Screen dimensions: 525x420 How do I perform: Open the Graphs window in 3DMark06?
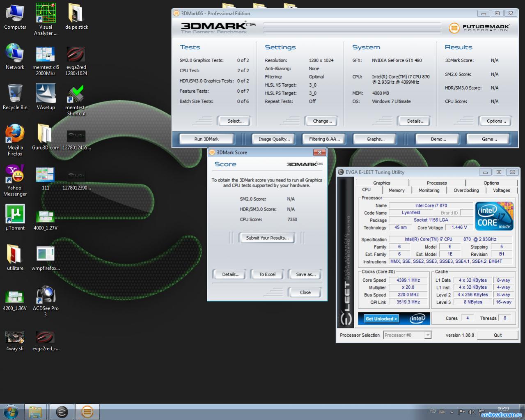(376, 139)
